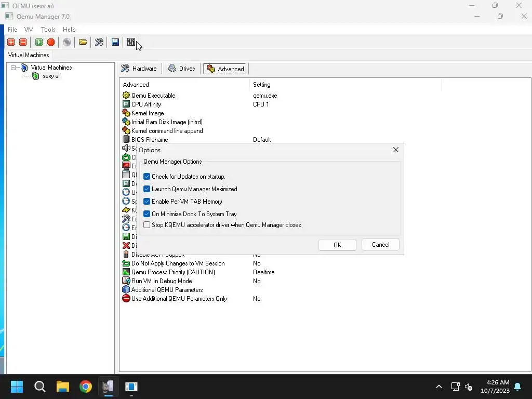The height and width of the screenshot is (399, 532).
Task: Click the Advanced column header
Action: click(x=184, y=85)
